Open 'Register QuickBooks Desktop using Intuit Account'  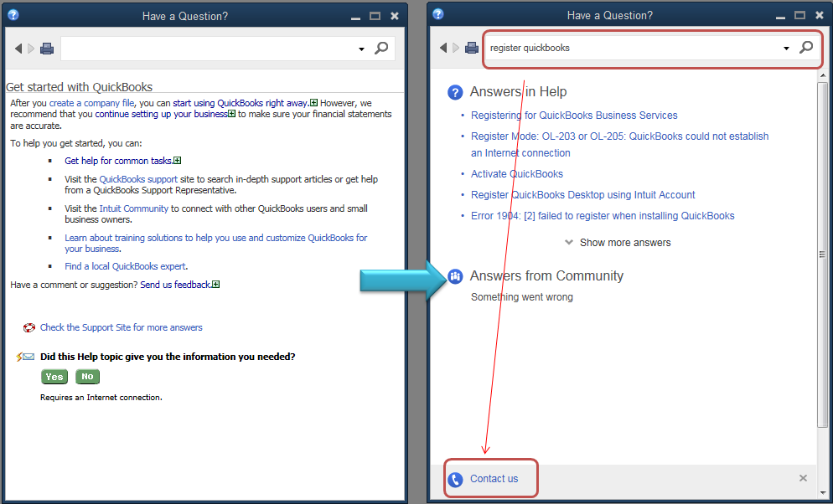click(582, 195)
